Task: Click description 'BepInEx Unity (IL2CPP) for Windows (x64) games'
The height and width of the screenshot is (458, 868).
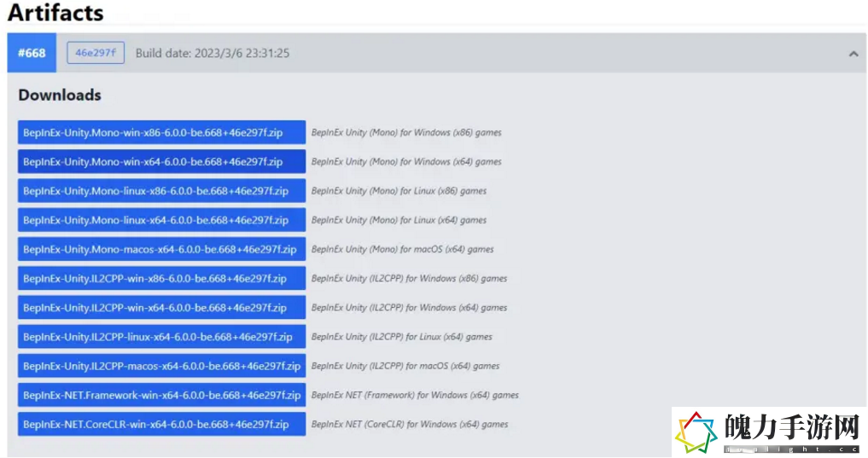Action: point(409,308)
